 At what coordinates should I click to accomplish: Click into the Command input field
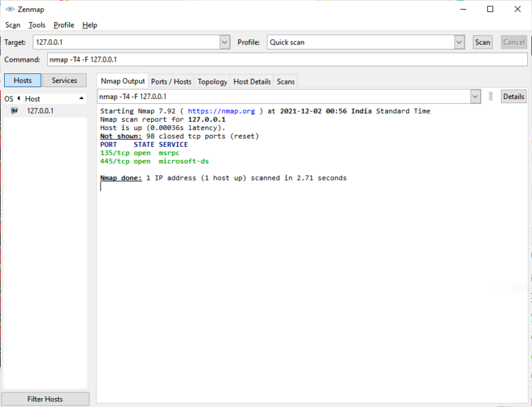(287, 60)
